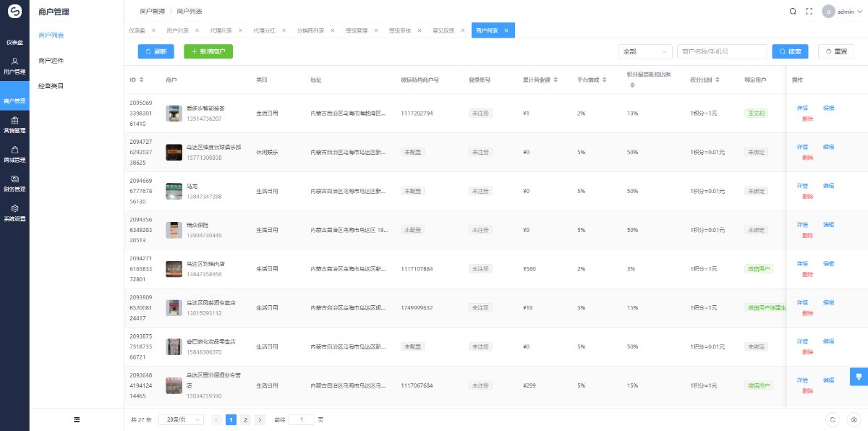Open the 全部 filter dropdown
The height and width of the screenshot is (431, 868).
[x=645, y=51]
